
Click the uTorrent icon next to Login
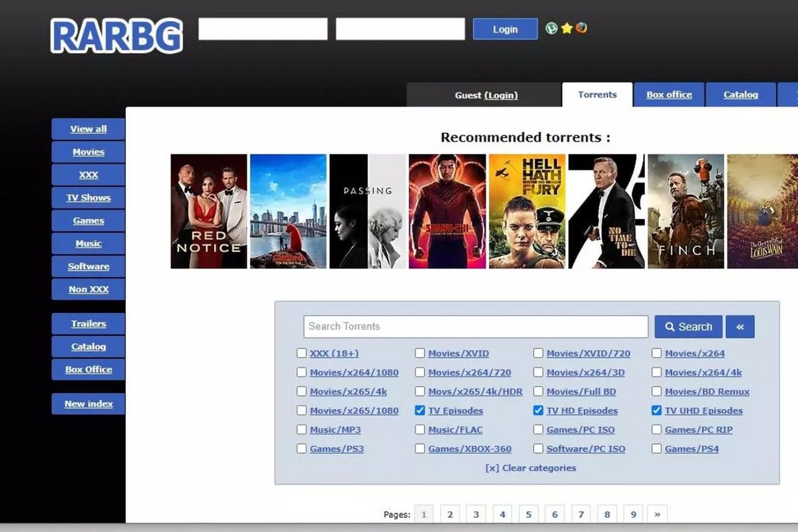coord(551,28)
